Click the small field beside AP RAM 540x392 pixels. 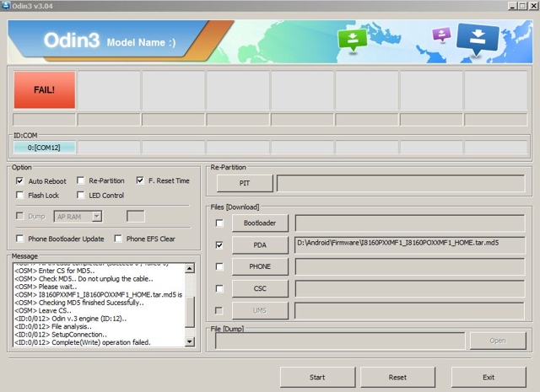click(x=136, y=217)
